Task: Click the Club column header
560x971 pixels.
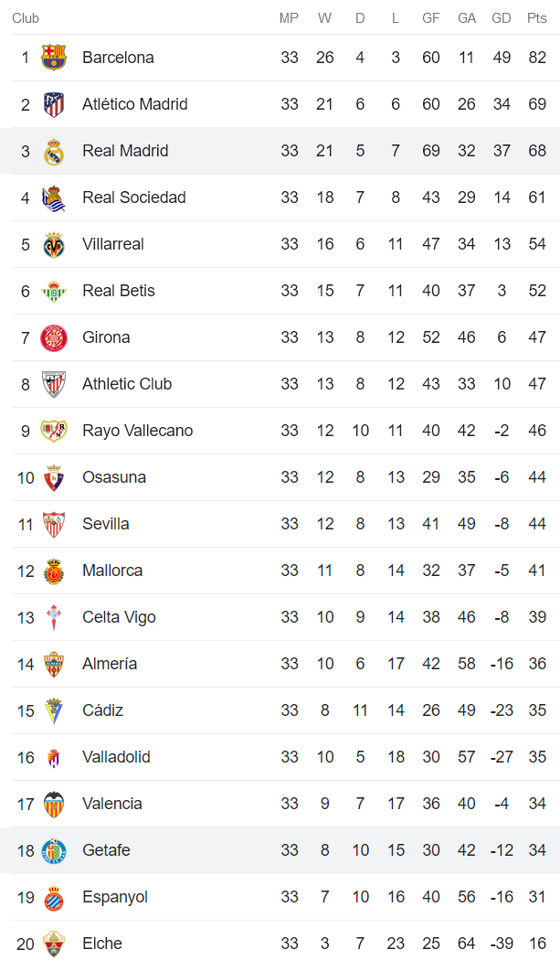Action: (x=26, y=18)
